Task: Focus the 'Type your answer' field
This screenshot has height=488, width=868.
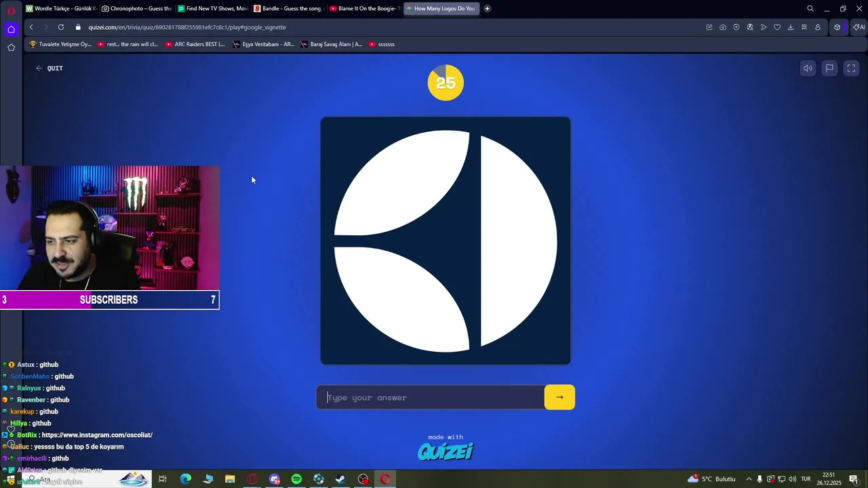Action: point(431,397)
